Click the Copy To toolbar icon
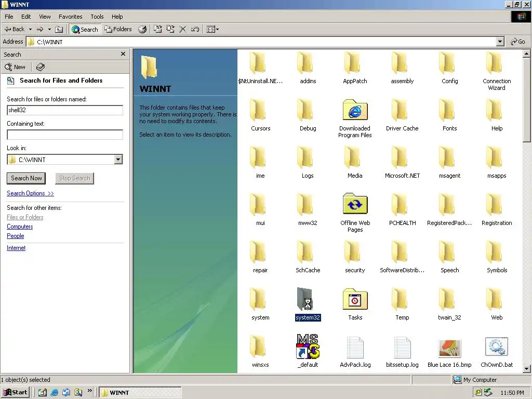Screen dimensions: 532x399 pos(170,29)
